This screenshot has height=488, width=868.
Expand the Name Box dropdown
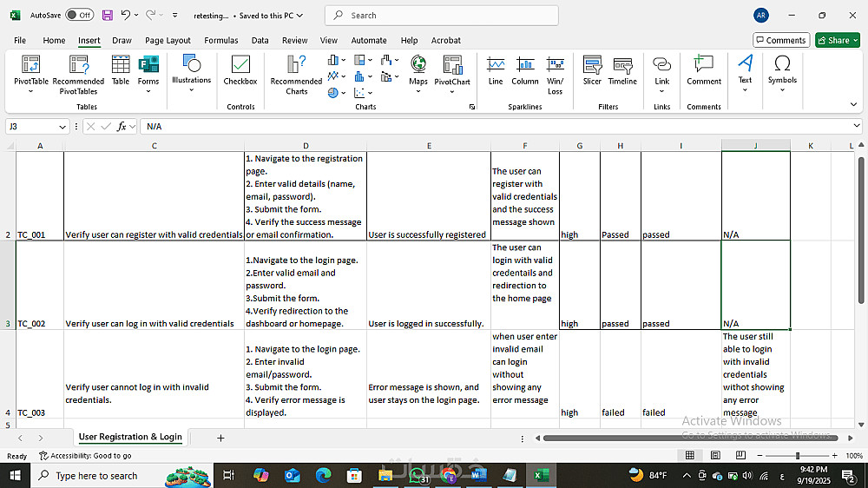pos(62,127)
